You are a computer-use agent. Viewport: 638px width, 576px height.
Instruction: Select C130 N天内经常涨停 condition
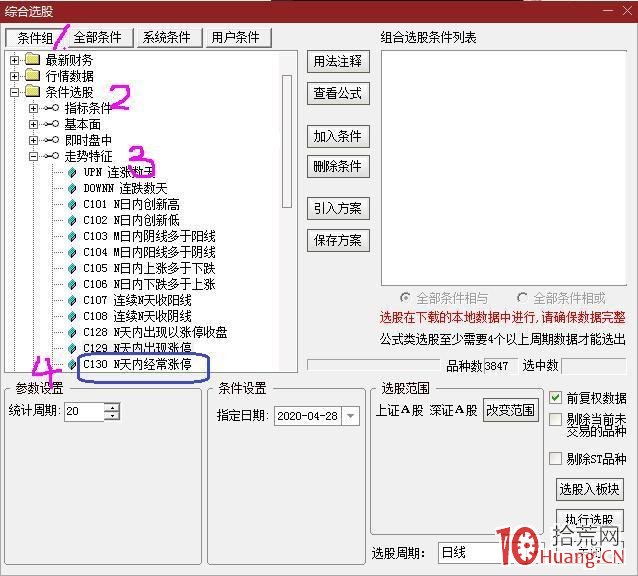click(x=137, y=364)
